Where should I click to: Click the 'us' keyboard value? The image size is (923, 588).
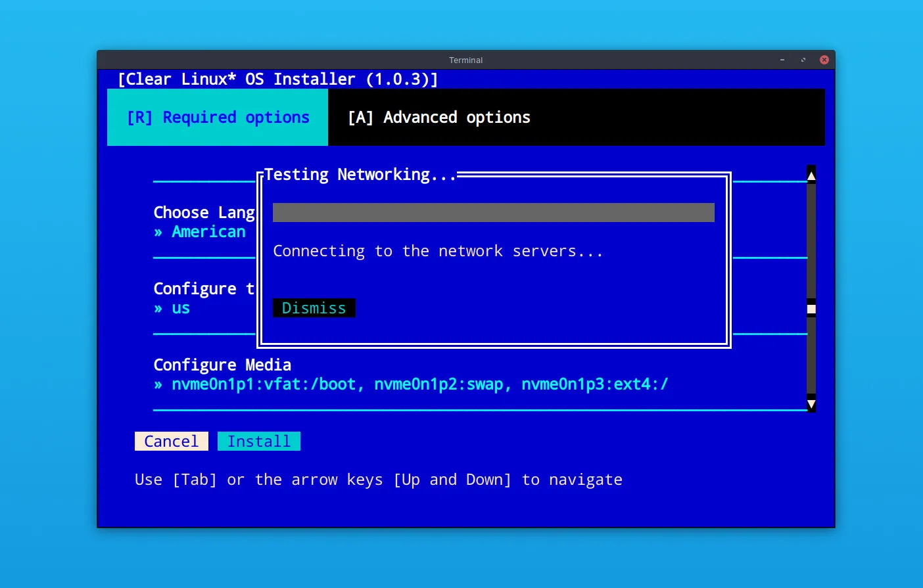point(181,309)
